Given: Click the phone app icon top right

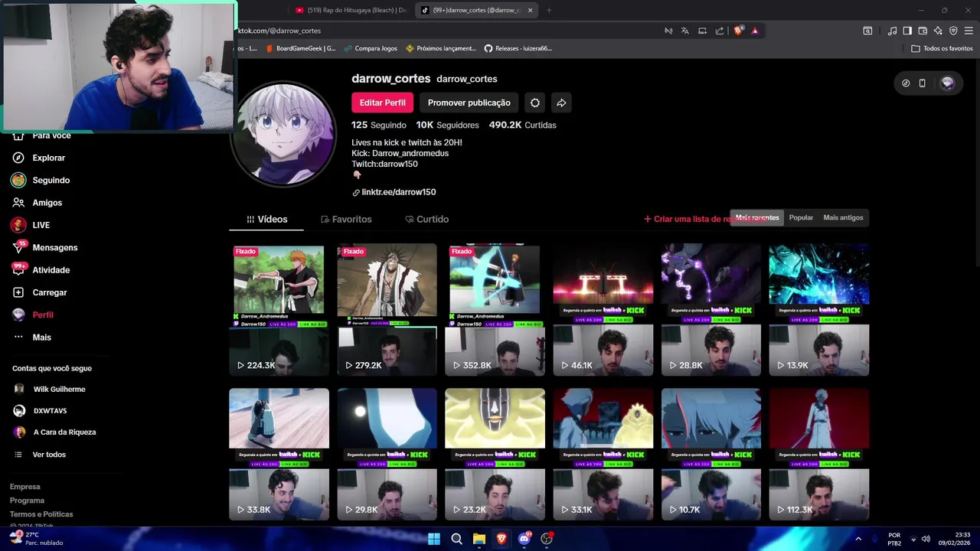Looking at the screenshot, I should point(922,83).
